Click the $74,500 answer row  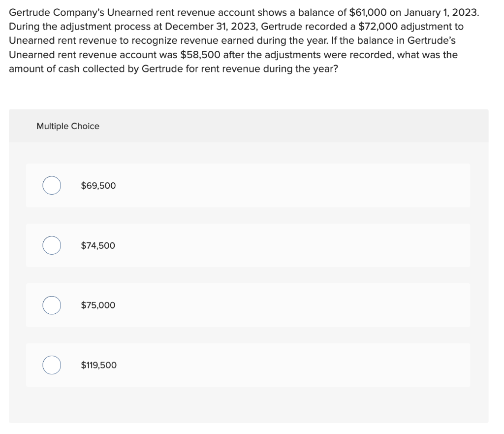click(248, 245)
